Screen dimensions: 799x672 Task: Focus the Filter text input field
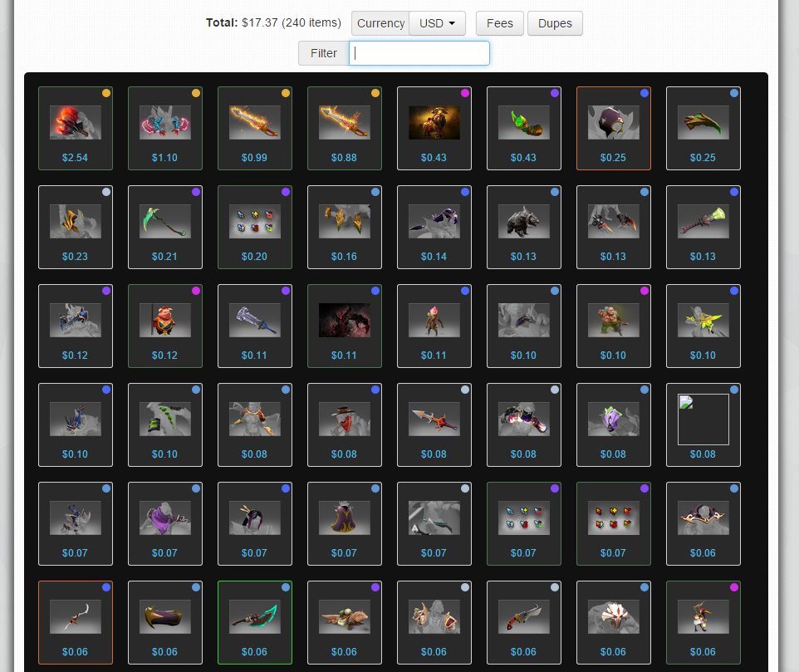point(419,53)
